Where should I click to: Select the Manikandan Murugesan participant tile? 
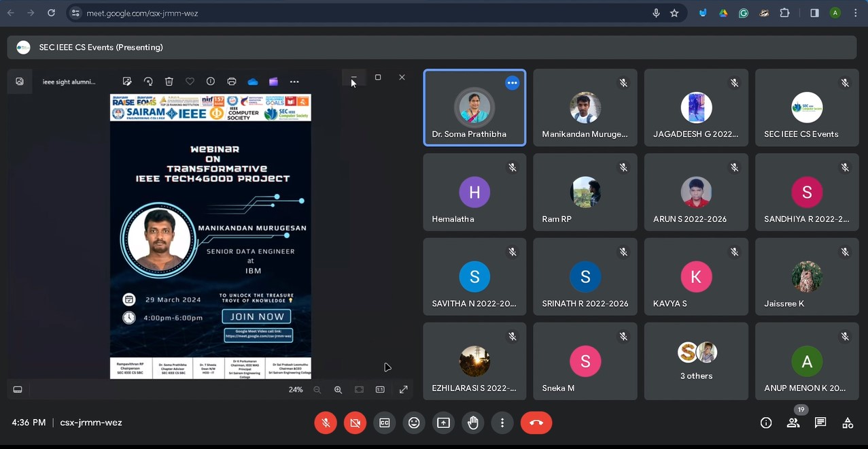(585, 107)
